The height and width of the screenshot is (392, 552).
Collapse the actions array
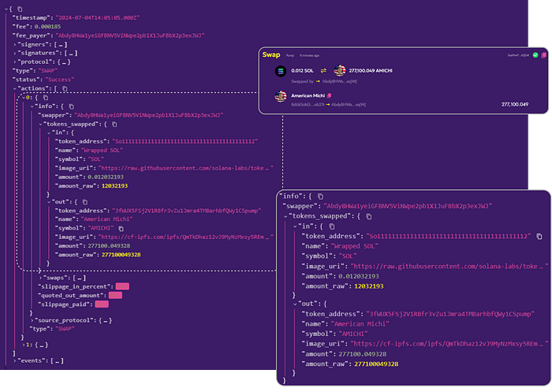pyautogui.click(x=15, y=89)
